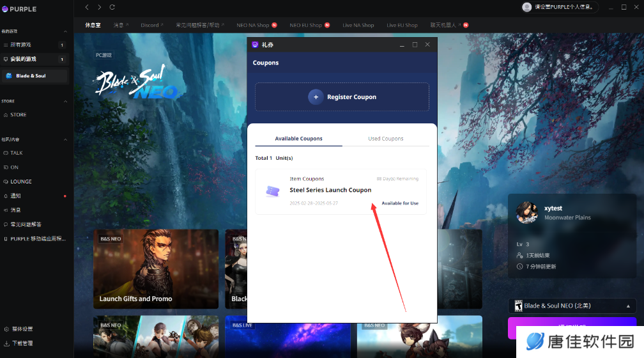Open the NEO NA Shop tab
The image size is (644, 358).
(x=256, y=25)
